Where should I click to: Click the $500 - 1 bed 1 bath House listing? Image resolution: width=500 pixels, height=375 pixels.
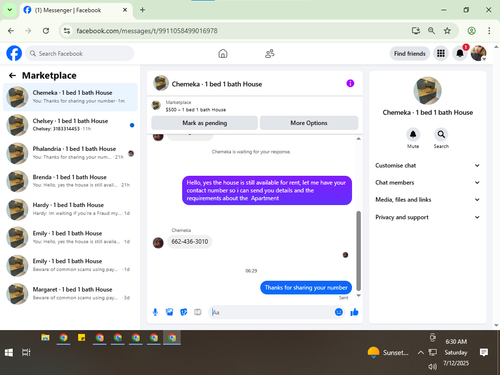point(196,110)
